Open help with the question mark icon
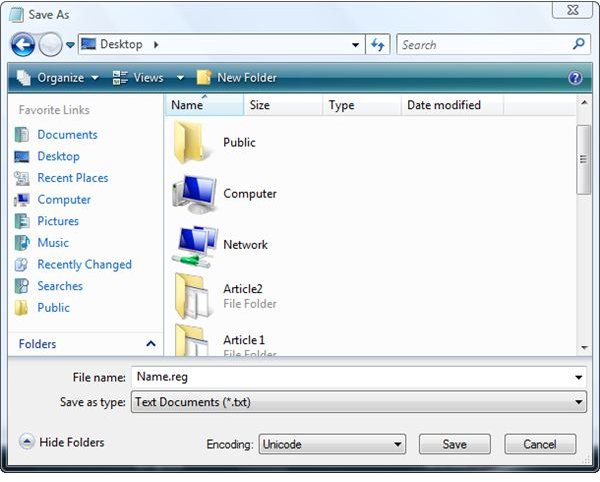Screen dimensions: 600x482 pos(575,78)
